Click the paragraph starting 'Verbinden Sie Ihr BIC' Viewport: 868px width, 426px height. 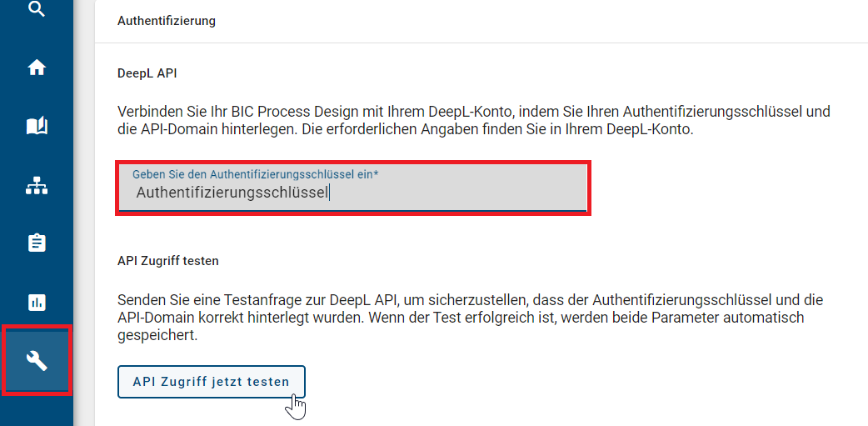[x=474, y=122]
